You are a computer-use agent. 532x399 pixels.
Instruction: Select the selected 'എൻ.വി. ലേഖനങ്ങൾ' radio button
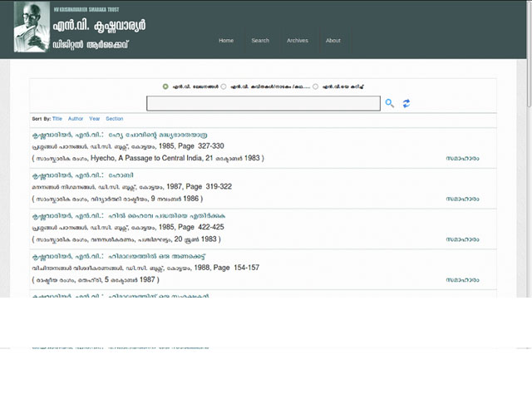[x=165, y=86]
